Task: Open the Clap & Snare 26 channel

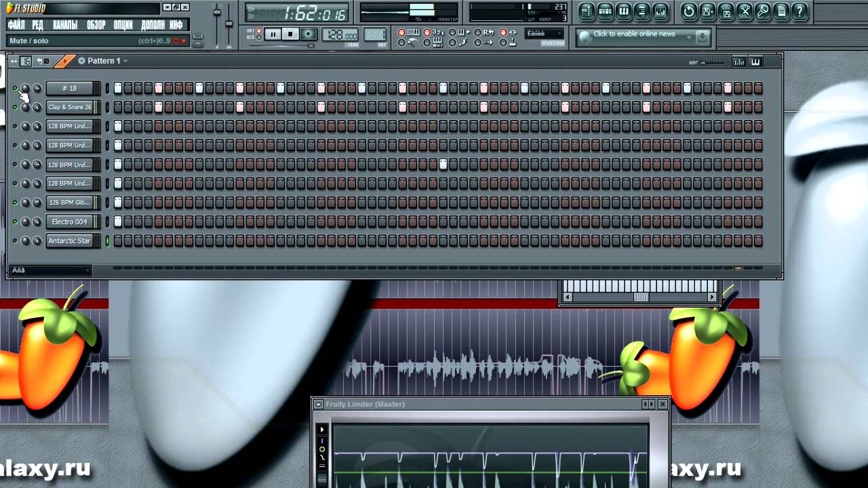Action: tap(69, 107)
